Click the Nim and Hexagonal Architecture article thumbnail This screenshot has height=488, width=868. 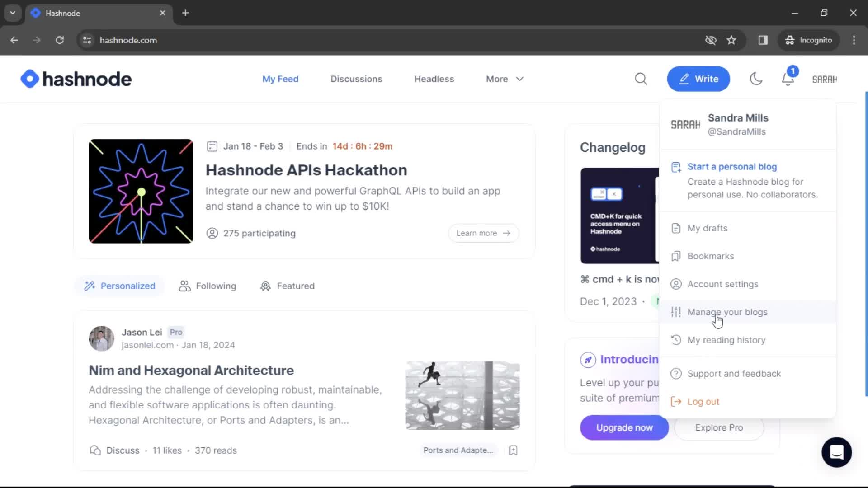462,396
